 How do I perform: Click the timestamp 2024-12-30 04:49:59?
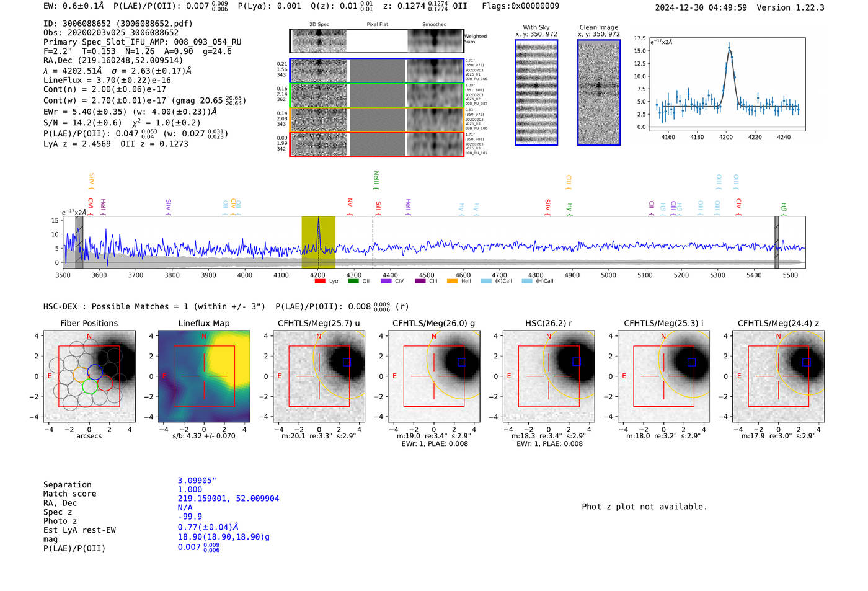(x=701, y=7)
